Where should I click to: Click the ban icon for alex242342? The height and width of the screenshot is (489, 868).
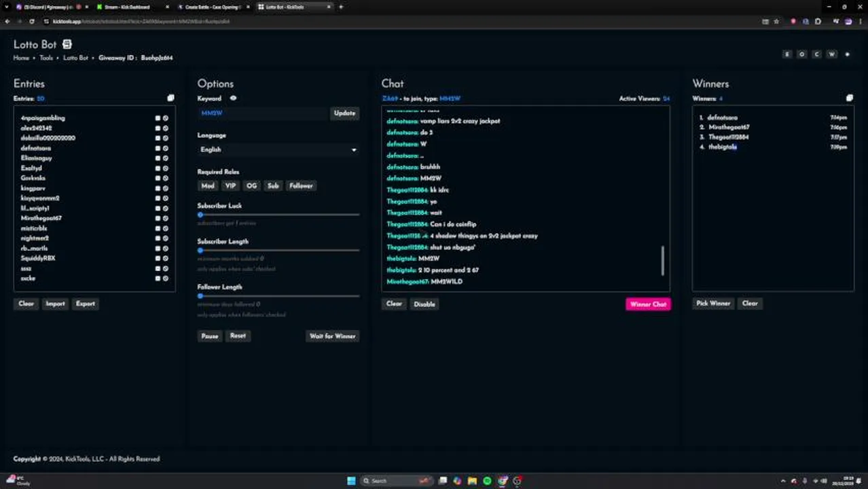point(165,128)
